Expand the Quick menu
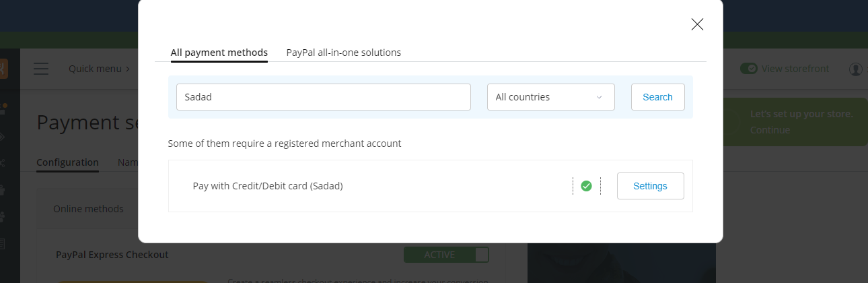 [99, 69]
